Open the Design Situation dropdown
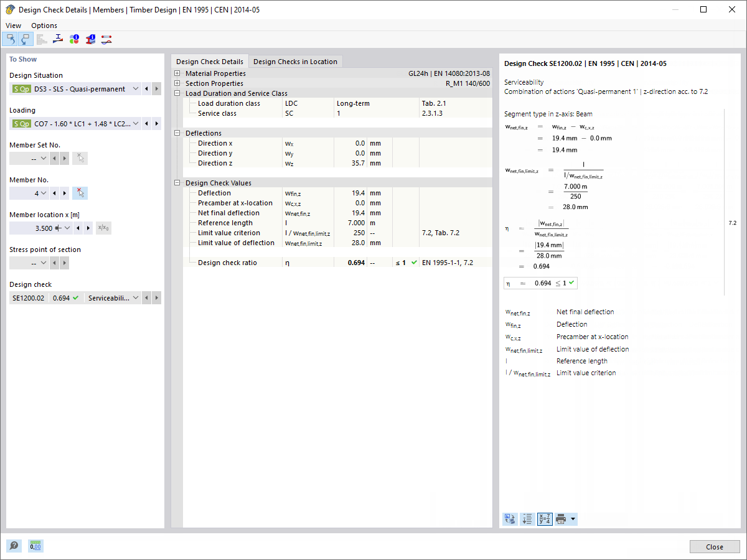Viewport: 747px width, 560px height. [x=135, y=88]
